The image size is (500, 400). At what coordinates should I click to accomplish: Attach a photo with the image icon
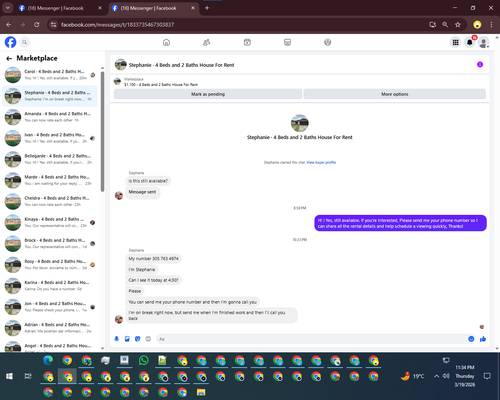coord(127,339)
